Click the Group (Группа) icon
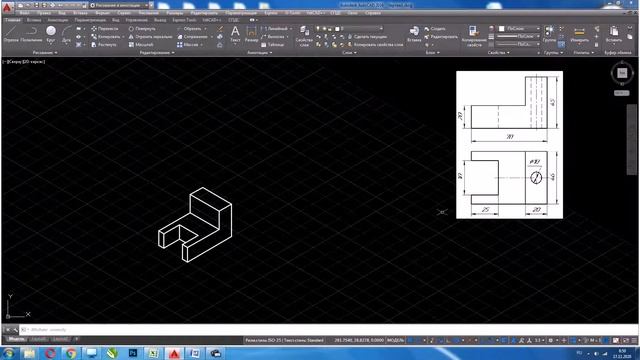The height and width of the screenshot is (360, 640). (x=549, y=33)
